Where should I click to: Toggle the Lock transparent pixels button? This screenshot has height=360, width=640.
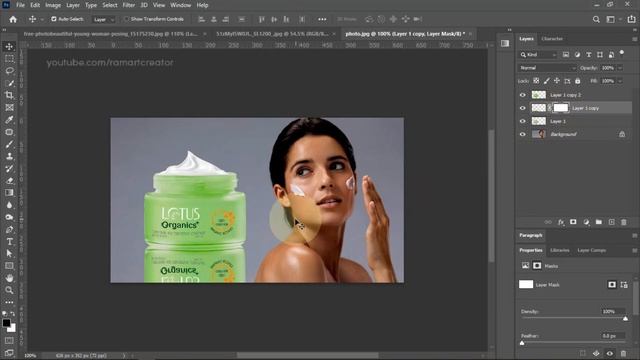coord(536,81)
